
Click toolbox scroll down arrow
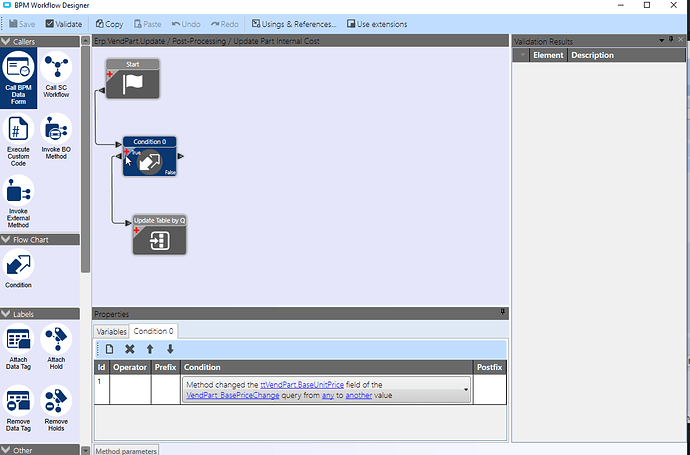[x=85, y=450]
